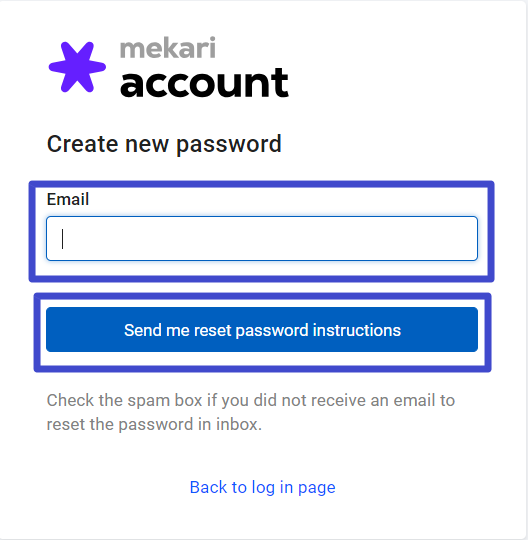Click inside the Email input field
This screenshot has width=528, height=540.
point(262,238)
